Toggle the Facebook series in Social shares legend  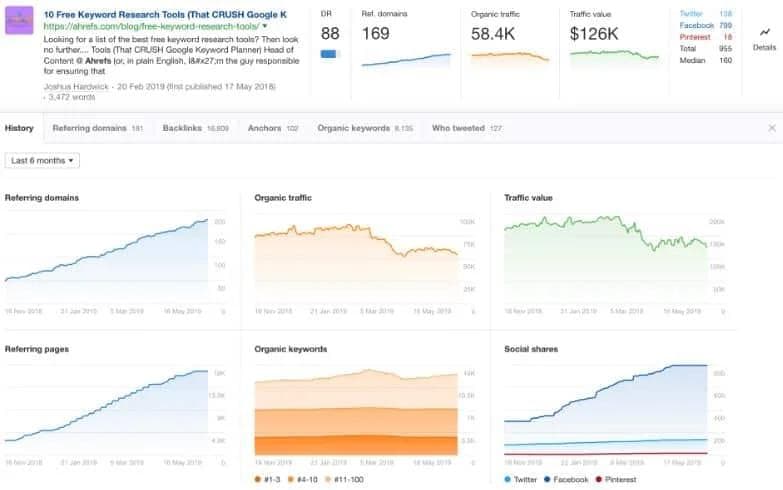545,479
